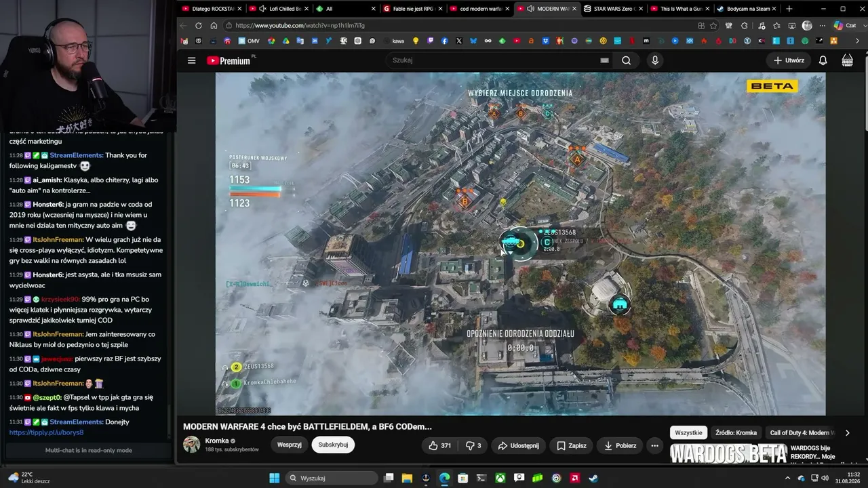This screenshot has width=868, height=488.
Task: Open the Windows Start menu
Action: coord(274,478)
